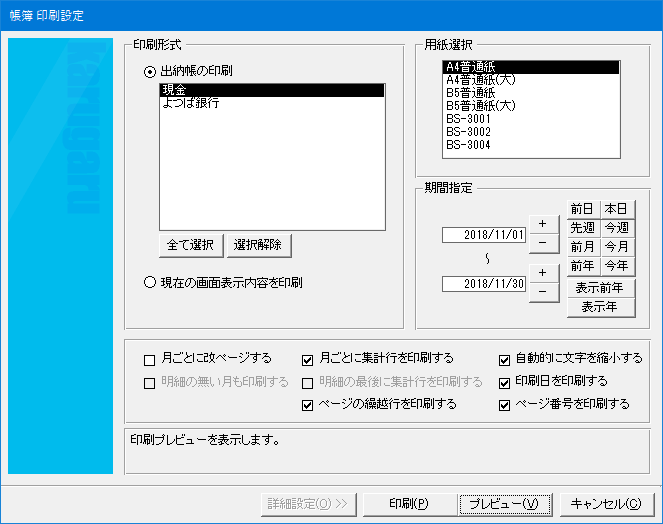Image resolution: width=663 pixels, height=524 pixels.
Task: Click the キャンセル(C) button
Action: pos(606,504)
